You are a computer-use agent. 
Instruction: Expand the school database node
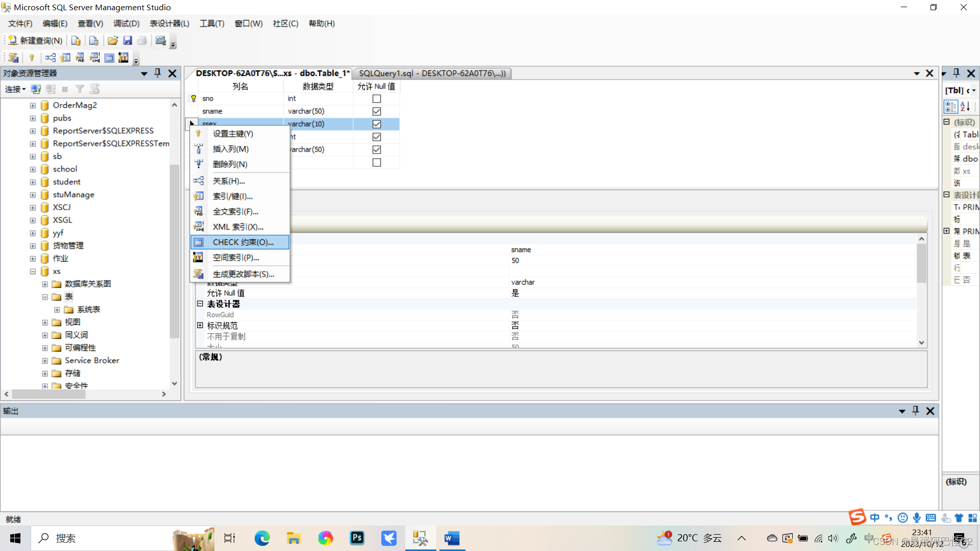coord(33,169)
